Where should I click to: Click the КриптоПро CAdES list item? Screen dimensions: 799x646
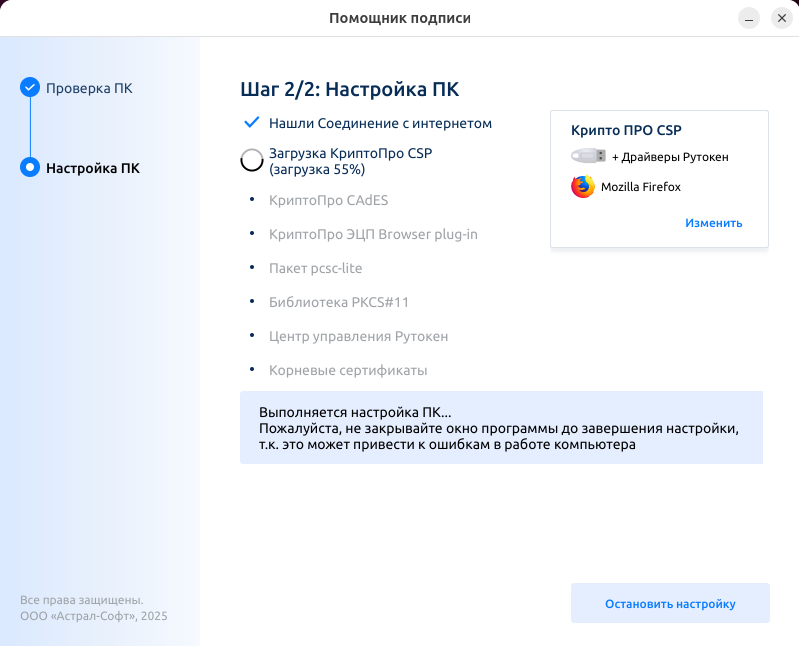(329, 200)
